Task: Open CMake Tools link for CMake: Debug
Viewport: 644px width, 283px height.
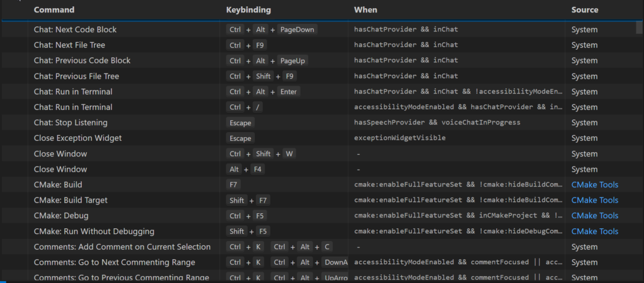Action: [595, 216]
